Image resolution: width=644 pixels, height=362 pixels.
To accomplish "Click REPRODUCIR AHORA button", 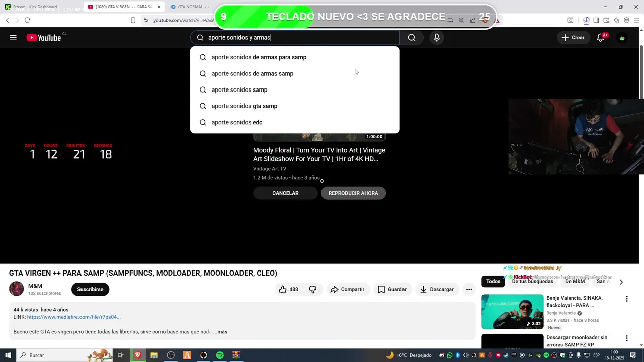I will (x=353, y=193).
